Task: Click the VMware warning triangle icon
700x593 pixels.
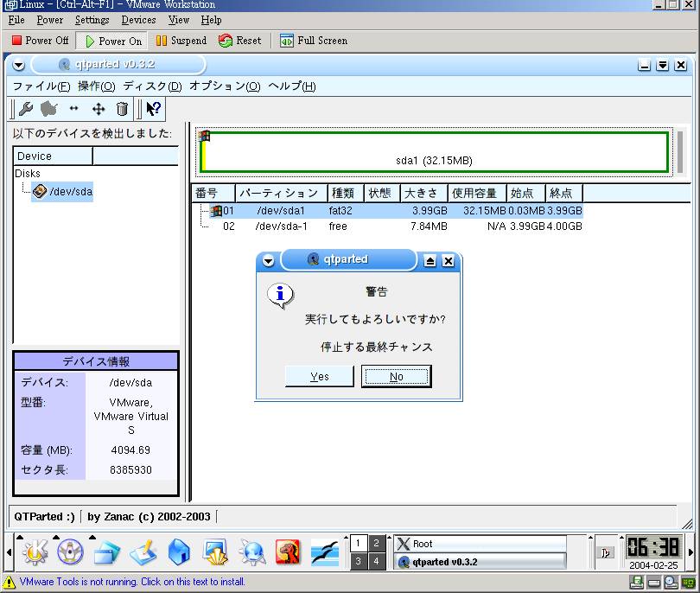Action: pyautogui.click(x=9, y=582)
